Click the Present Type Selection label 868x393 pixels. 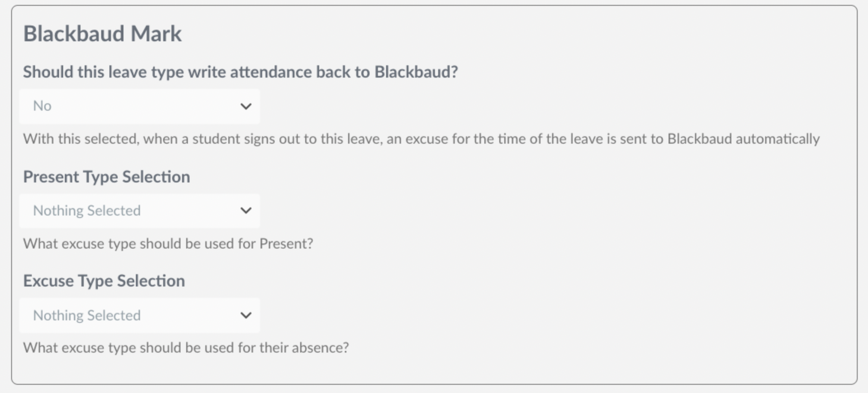click(x=107, y=177)
